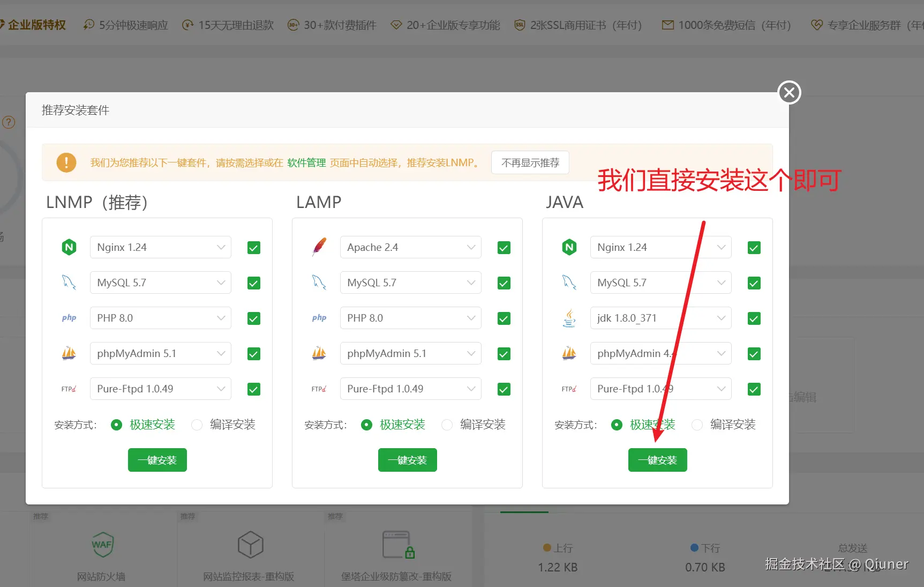Click the 企业版特权 label
The height and width of the screenshot is (587, 924).
(37, 25)
